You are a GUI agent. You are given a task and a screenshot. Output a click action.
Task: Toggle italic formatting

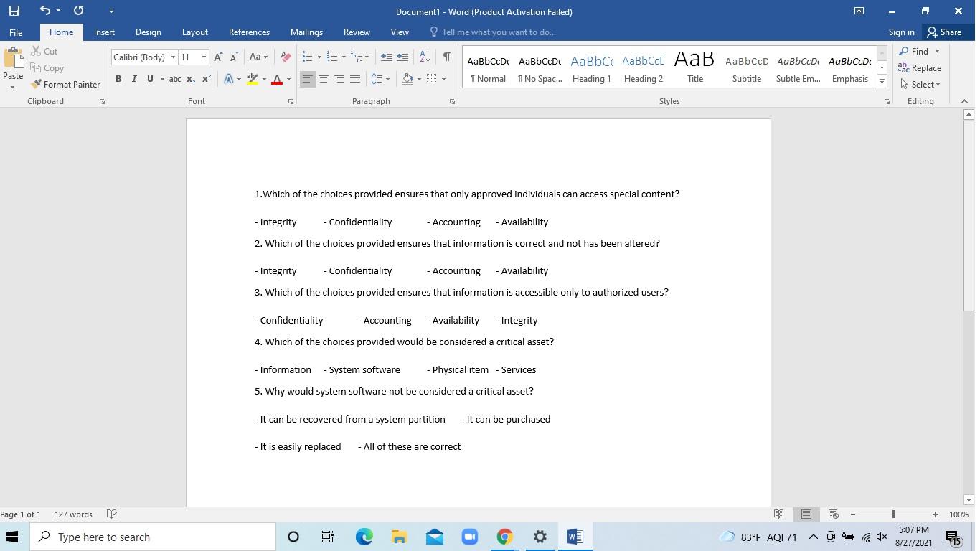pos(133,79)
